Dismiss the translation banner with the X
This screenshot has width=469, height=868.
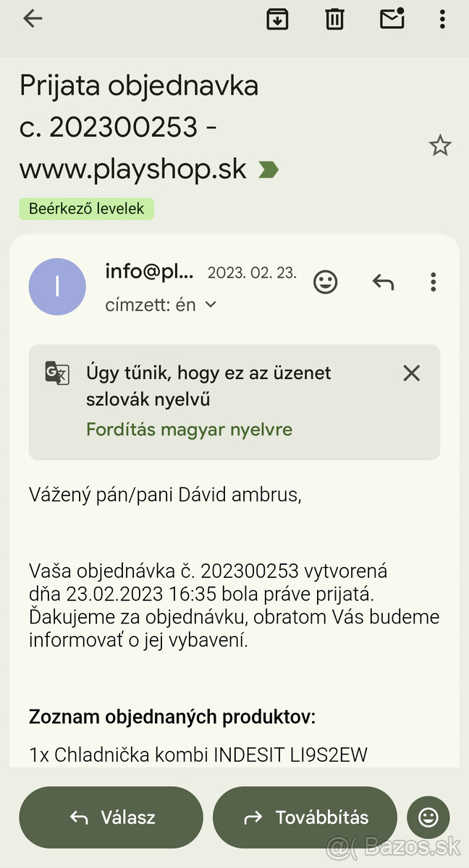tap(411, 373)
